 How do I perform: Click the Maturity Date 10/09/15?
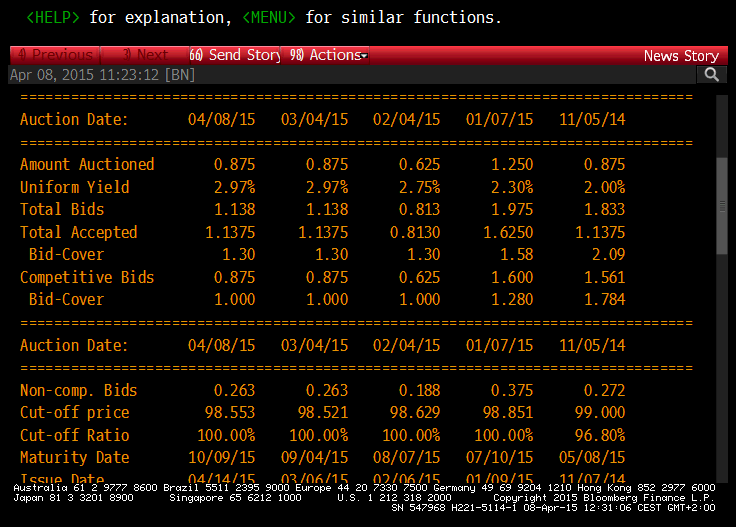point(222,457)
